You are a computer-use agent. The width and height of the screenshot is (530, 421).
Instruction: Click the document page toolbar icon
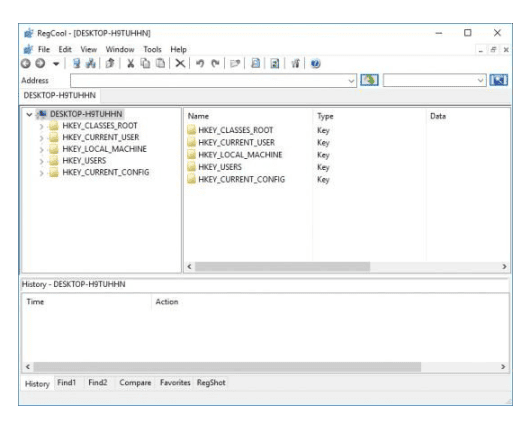coord(256,64)
